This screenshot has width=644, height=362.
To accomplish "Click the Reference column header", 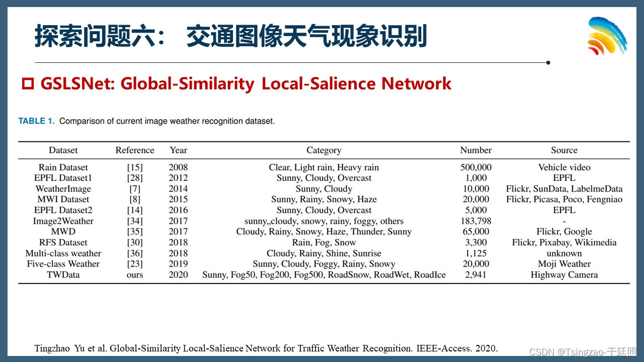I will point(135,150).
